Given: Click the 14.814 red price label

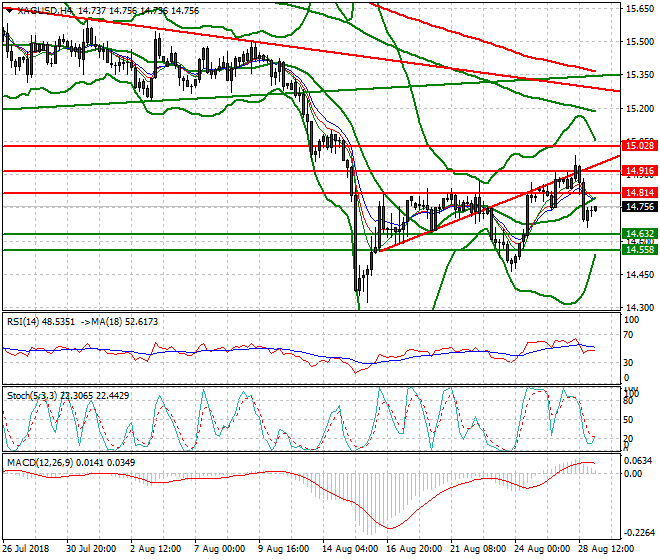Looking at the screenshot, I should [x=640, y=193].
